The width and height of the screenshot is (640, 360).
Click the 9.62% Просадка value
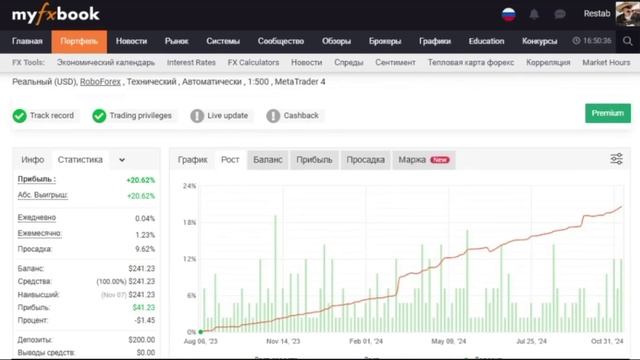point(145,249)
